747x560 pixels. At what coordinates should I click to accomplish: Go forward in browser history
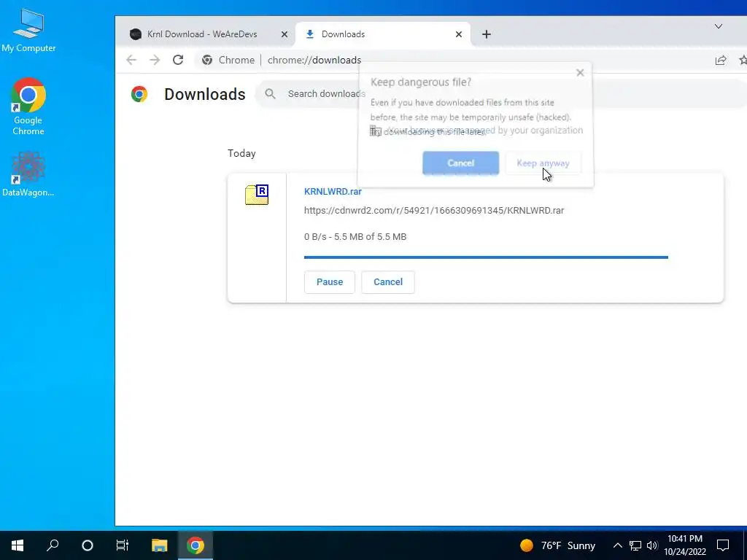(x=155, y=60)
